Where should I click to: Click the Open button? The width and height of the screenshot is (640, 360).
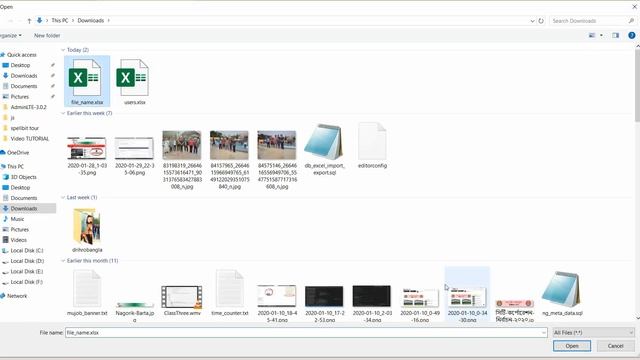[572, 346]
